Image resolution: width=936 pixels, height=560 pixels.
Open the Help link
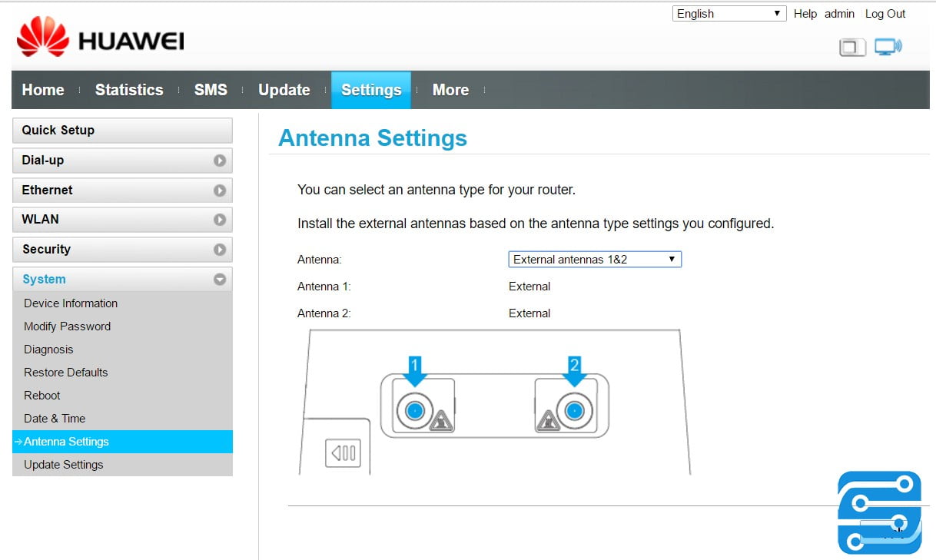pyautogui.click(x=805, y=14)
